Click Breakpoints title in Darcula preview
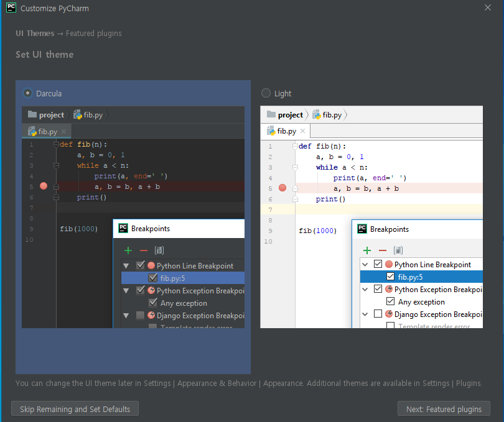504x422 pixels. click(151, 228)
